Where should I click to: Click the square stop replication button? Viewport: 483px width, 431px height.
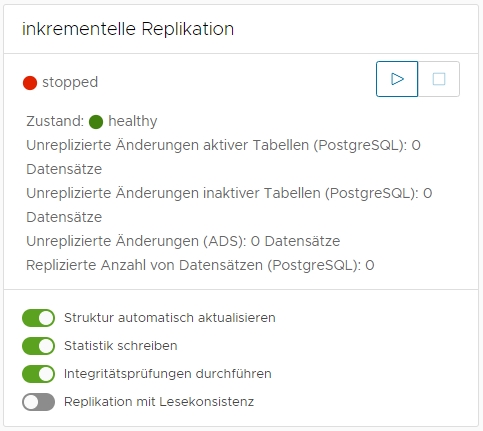tap(439, 79)
